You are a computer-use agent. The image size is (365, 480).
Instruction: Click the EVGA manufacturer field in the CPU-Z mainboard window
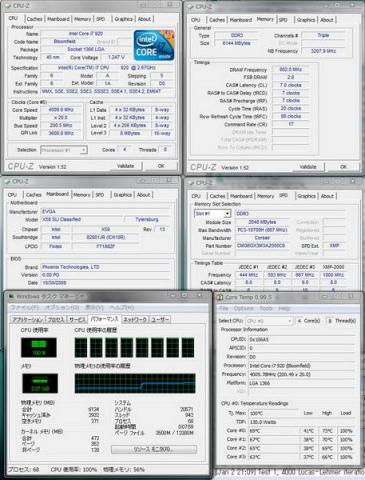pyautogui.click(x=105, y=211)
